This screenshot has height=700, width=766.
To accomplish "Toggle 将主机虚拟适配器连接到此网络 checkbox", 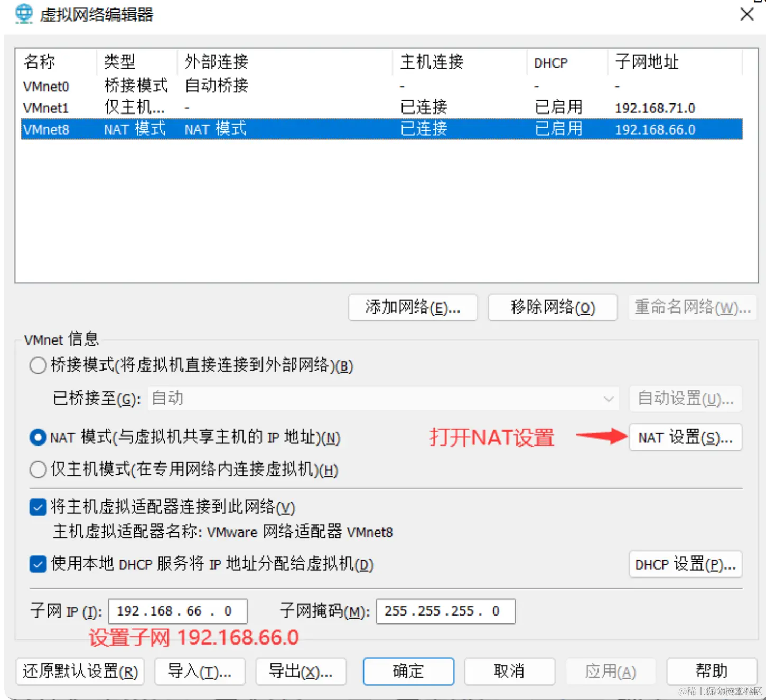I will 38,507.
